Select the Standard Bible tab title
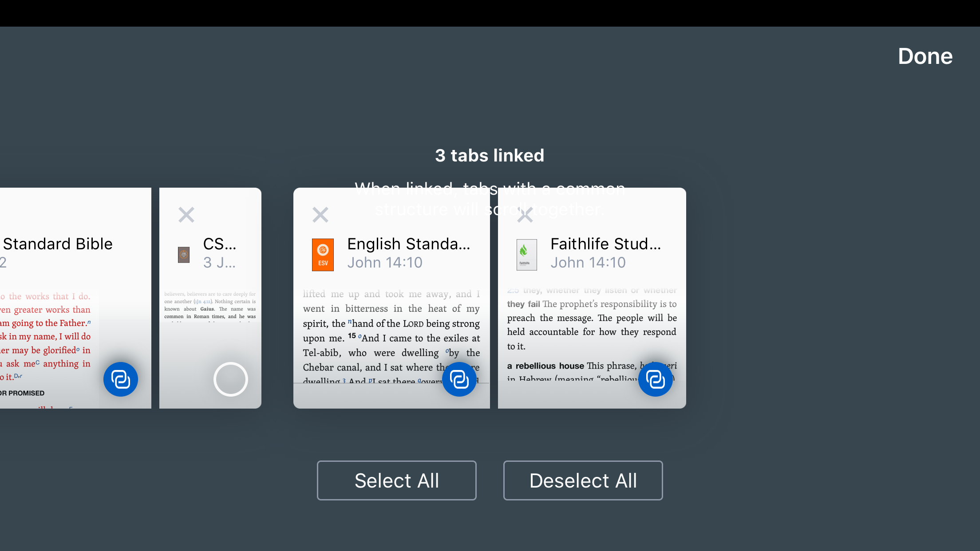The height and width of the screenshot is (551, 980). (58, 244)
